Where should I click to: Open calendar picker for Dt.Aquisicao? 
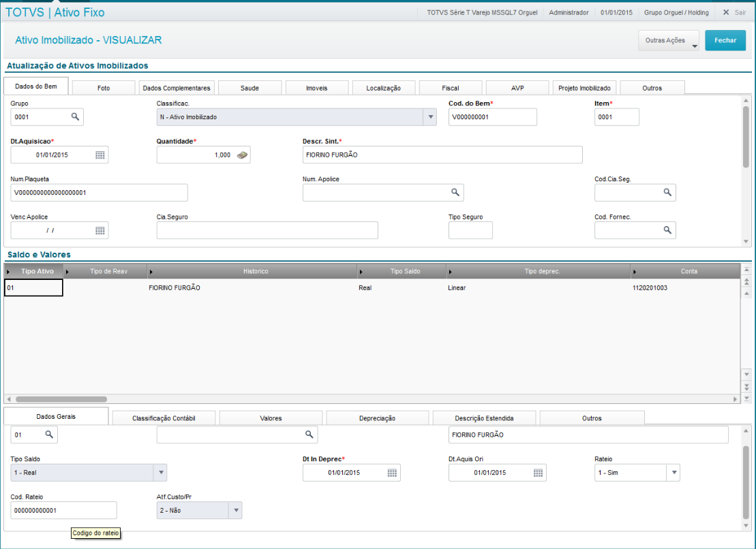100,155
